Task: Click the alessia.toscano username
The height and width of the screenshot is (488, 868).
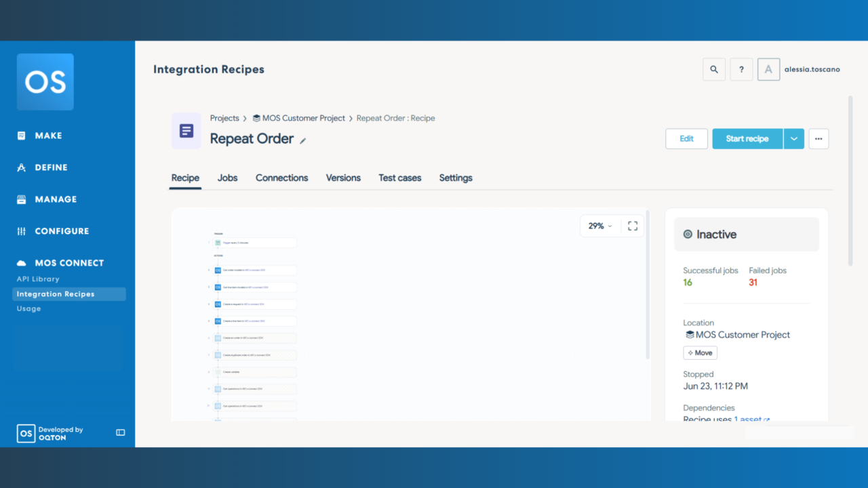Action: [x=812, y=69]
